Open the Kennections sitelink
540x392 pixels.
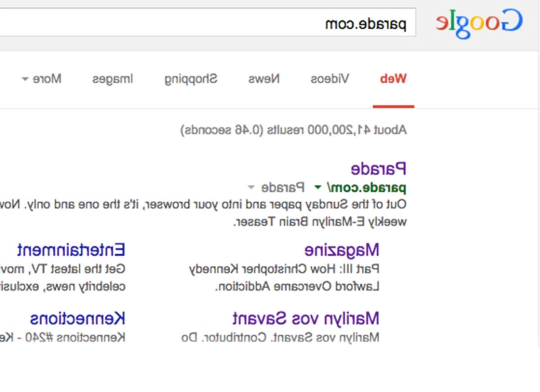(78, 318)
